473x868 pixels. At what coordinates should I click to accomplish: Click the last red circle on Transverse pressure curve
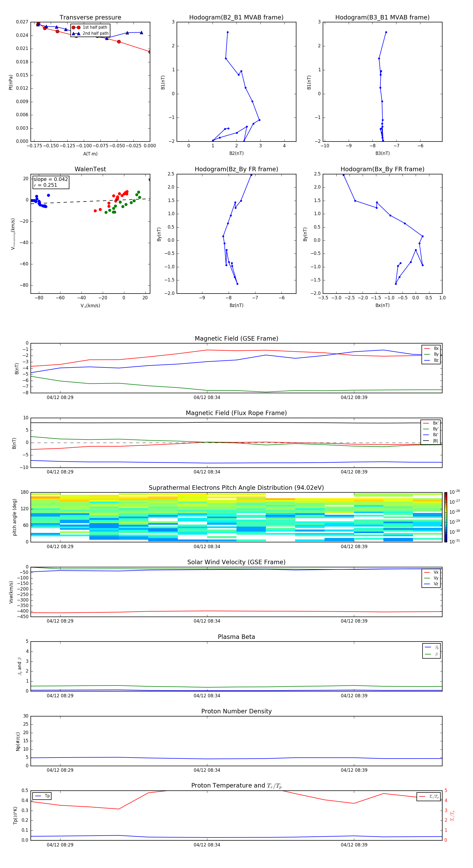[150, 52]
